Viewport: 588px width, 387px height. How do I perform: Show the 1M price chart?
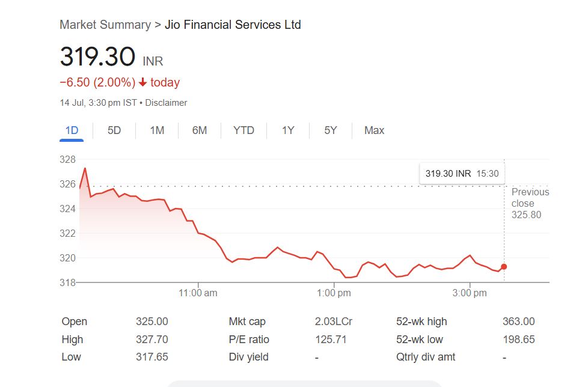(157, 130)
